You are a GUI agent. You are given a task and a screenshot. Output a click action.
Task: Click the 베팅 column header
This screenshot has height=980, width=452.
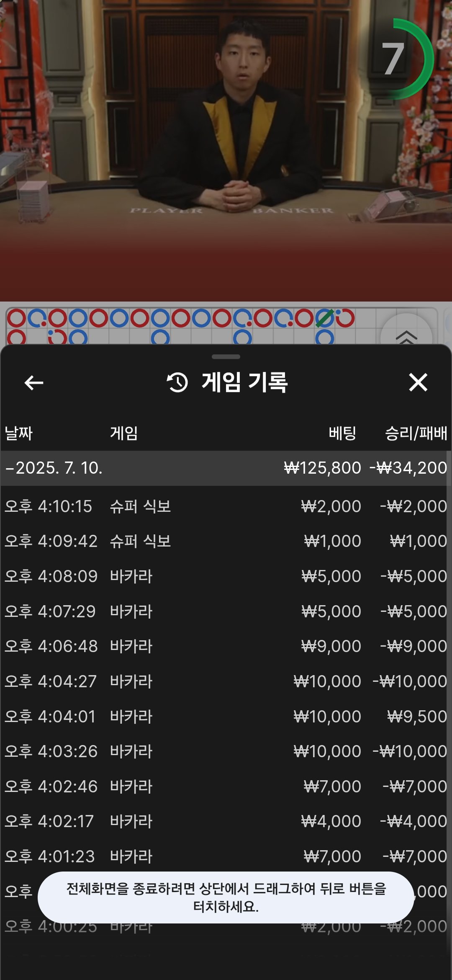pyautogui.click(x=342, y=433)
